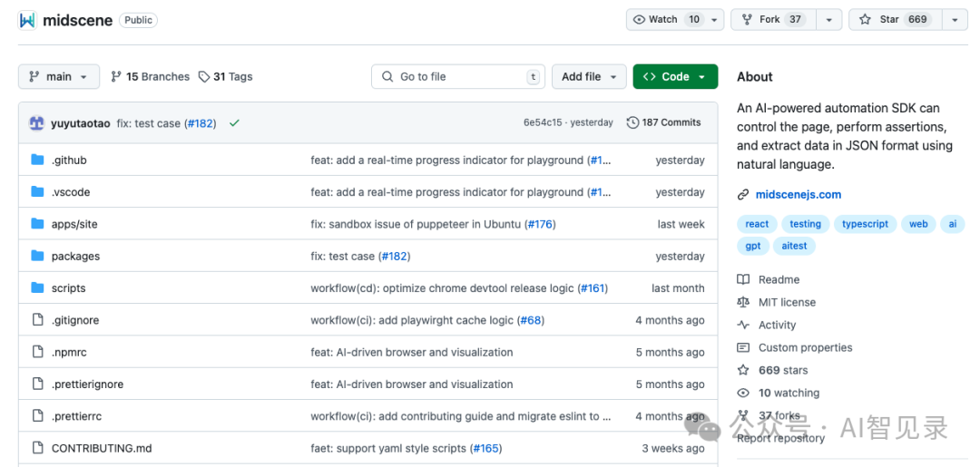Image resolution: width=980 pixels, height=467 pixels.
Task: Click the yuyutaotao avatar image
Action: pos(36,123)
